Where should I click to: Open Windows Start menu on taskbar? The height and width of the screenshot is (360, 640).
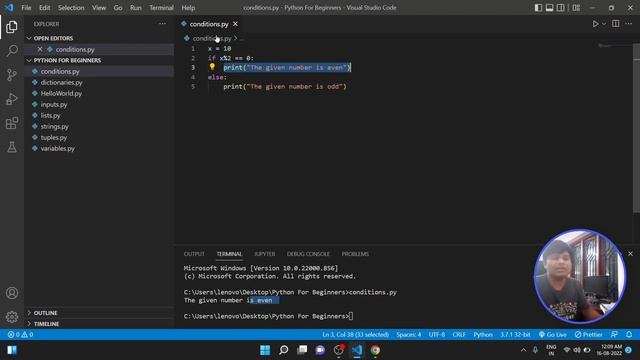tap(265, 350)
